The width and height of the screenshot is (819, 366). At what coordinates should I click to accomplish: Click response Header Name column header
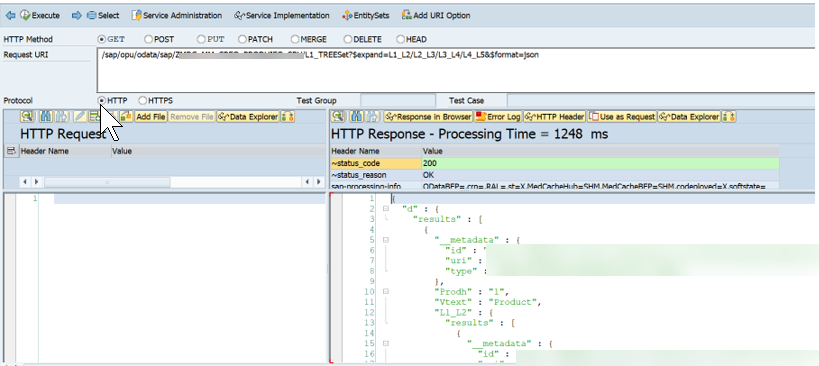(x=376, y=151)
